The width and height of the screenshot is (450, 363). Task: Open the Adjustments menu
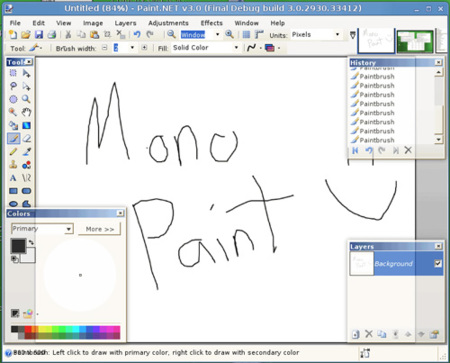[x=168, y=23]
